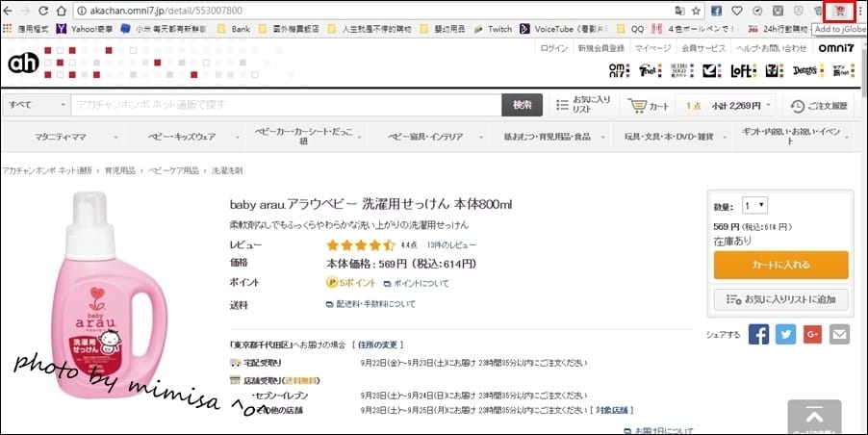The height and width of the screenshot is (435, 868).
Task: Click 住所の変更 to change address
Action: pos(377,345)
